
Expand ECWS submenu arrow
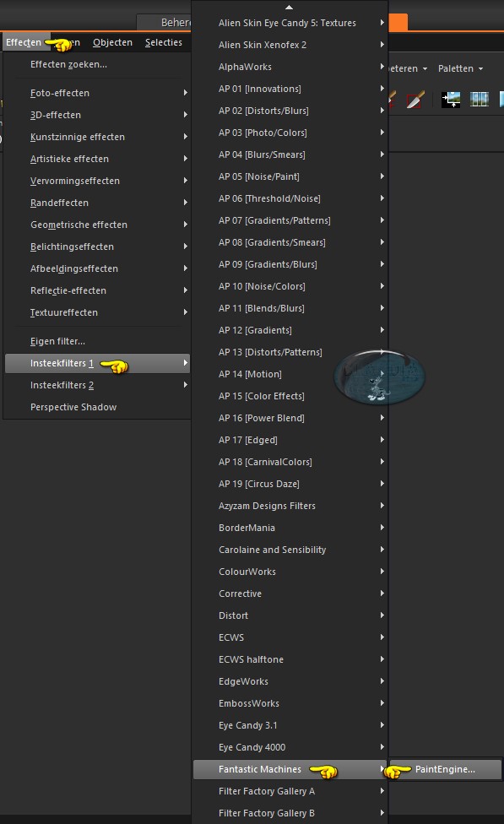click(x=382, y=637)
